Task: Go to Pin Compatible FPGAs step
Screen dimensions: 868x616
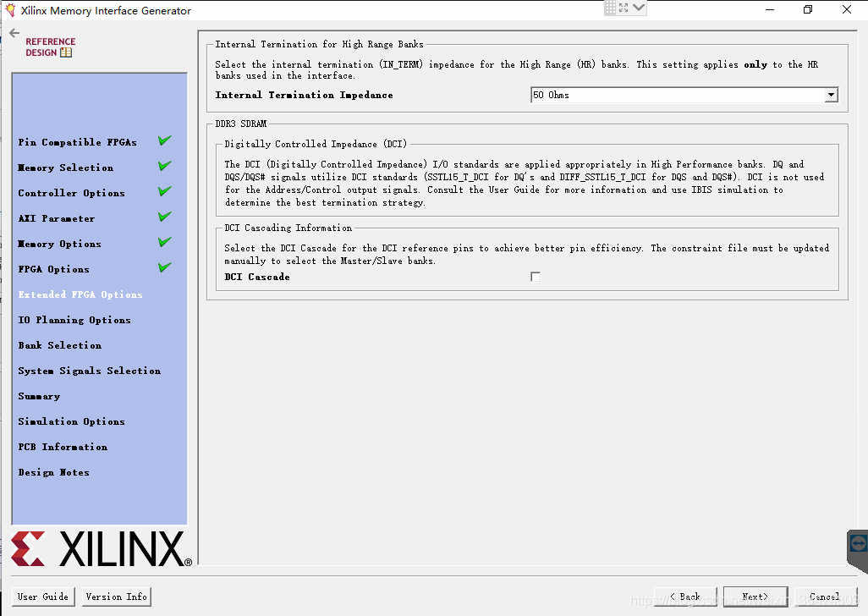Action: pyautogui.click(x=78, y=142)
